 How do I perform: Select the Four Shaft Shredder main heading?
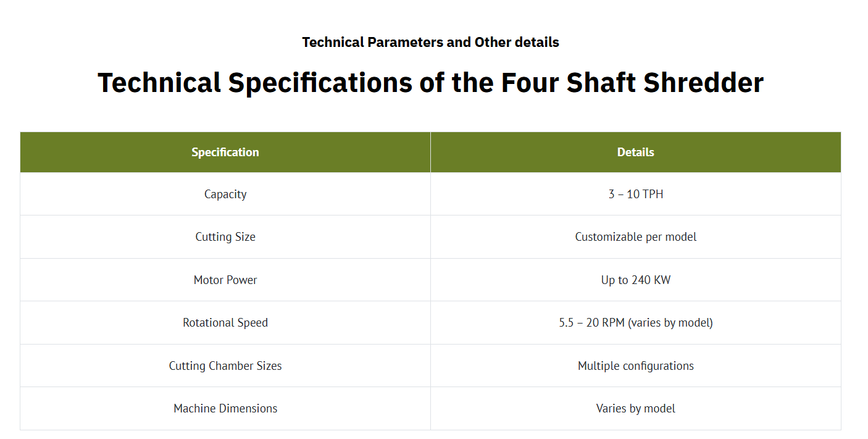click(x=430, y=82)
